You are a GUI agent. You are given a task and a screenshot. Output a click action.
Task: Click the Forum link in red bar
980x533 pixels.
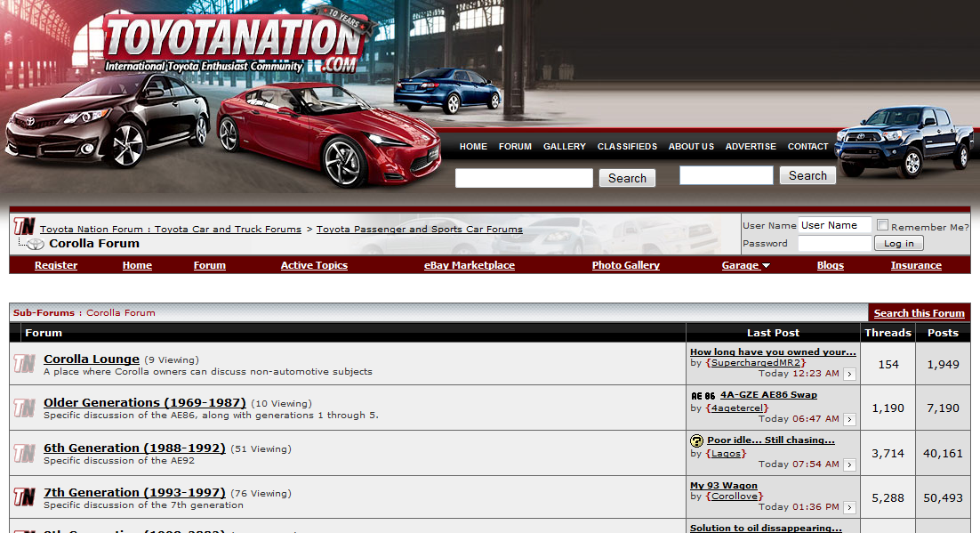click(x=209, y=265)
